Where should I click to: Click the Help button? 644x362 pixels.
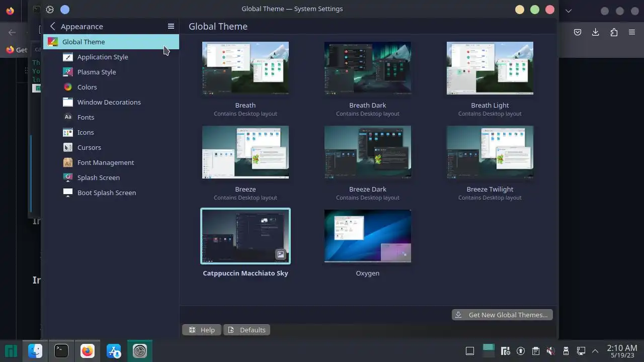(x=201, y=330)
